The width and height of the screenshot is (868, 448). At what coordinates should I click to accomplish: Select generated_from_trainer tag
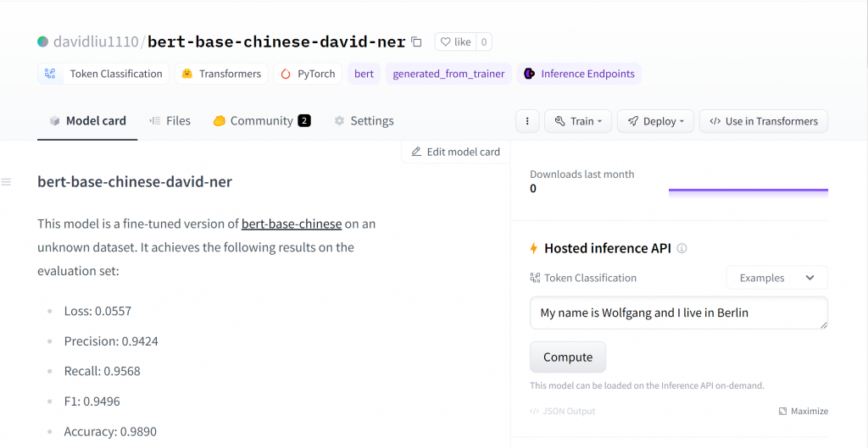tap(448, 74)
